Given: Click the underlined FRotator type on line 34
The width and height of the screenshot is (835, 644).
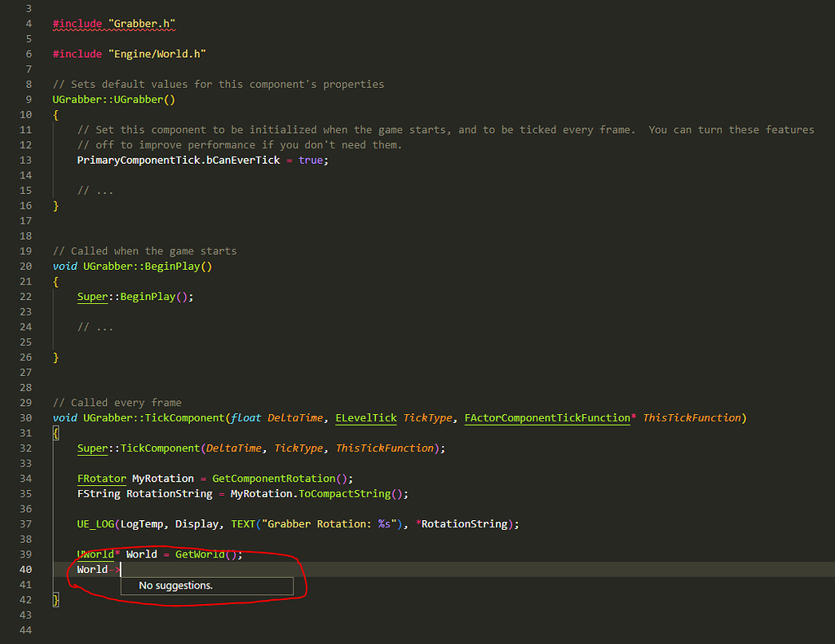Looking at the screenshot, I should coord(102,479).
